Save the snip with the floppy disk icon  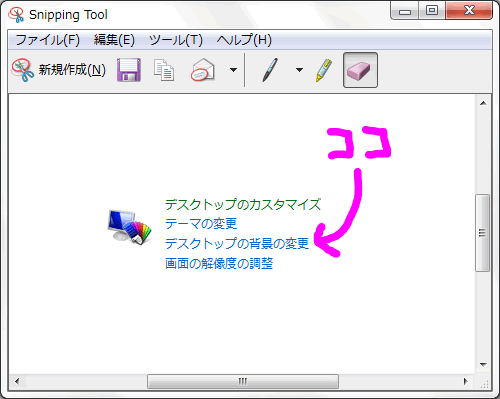tap(129, 70)
